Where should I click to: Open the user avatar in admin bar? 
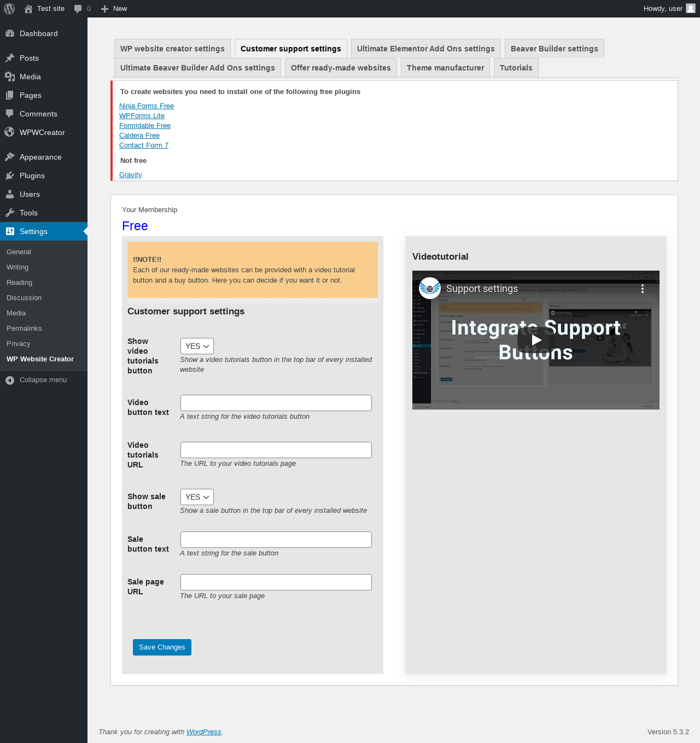691,8
